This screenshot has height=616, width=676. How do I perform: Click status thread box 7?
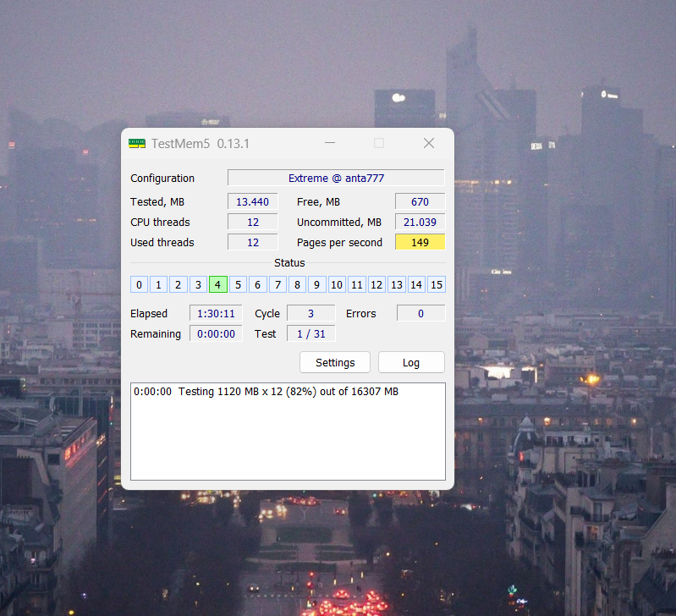278,284
